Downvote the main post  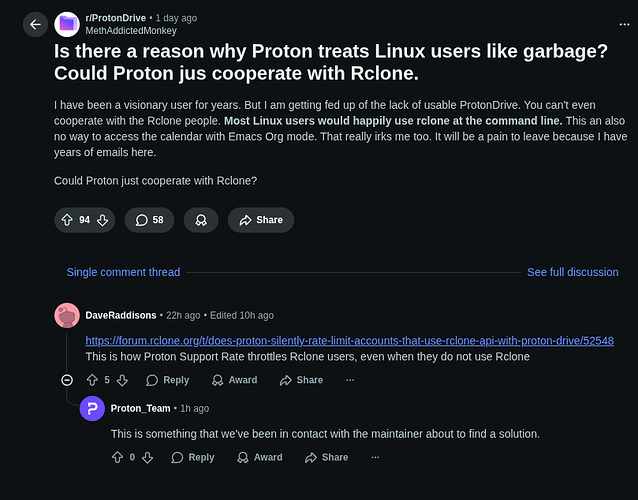point(102,220)
